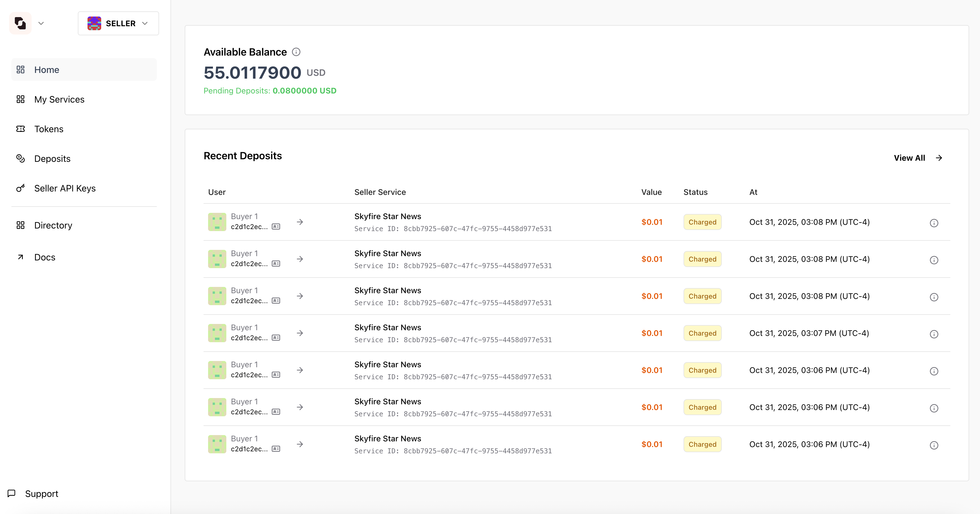Viewport: 980px width, 514px height.
Task: Select the My Services grid icon
Action: [21, 99]
